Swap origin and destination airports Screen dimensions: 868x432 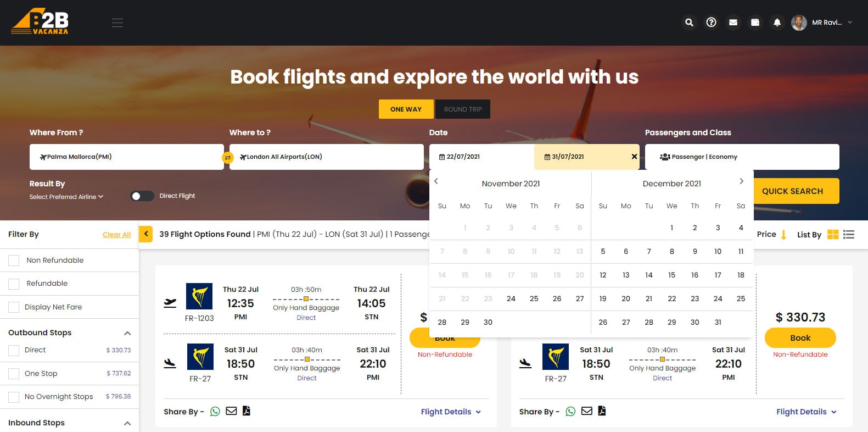pyautogui.click(x=228, y=157)
